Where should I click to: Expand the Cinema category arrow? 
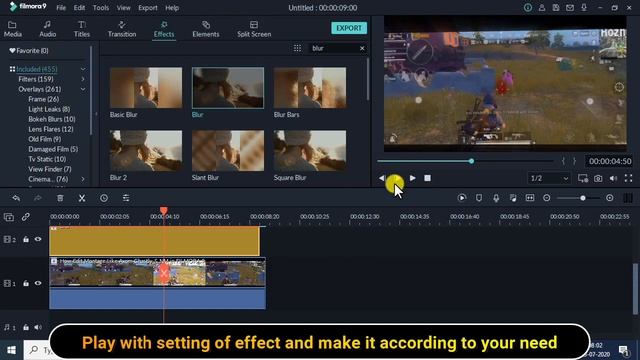click(x=83, y=179)
